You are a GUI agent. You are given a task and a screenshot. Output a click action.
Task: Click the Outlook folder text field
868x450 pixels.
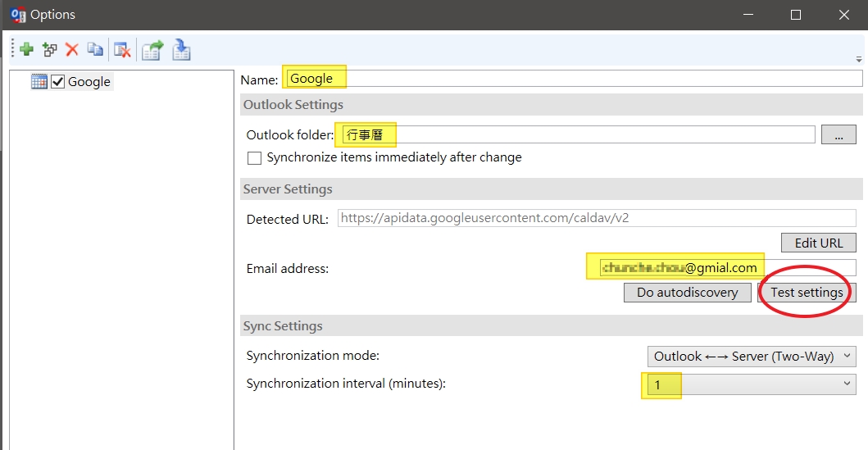[579, 134]
